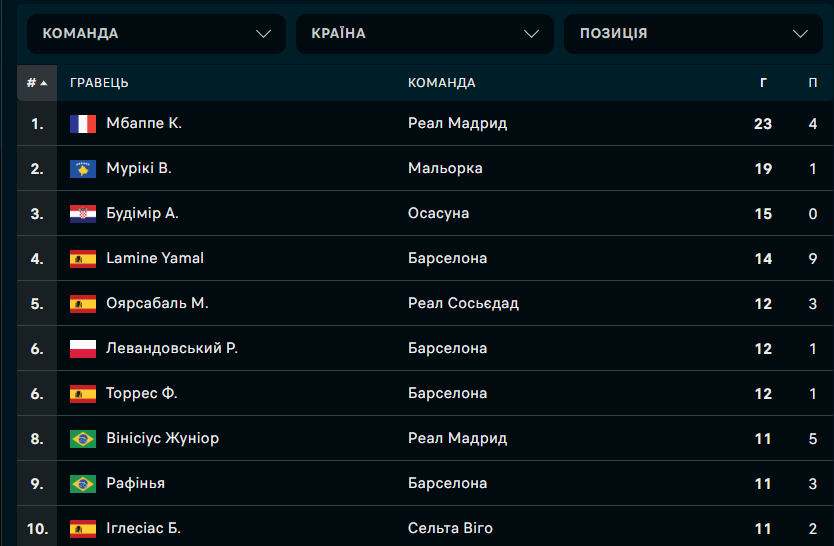Open Торрес Ф. player page
834x546 pixels.
pyautogui.click(x=141, y=393)
